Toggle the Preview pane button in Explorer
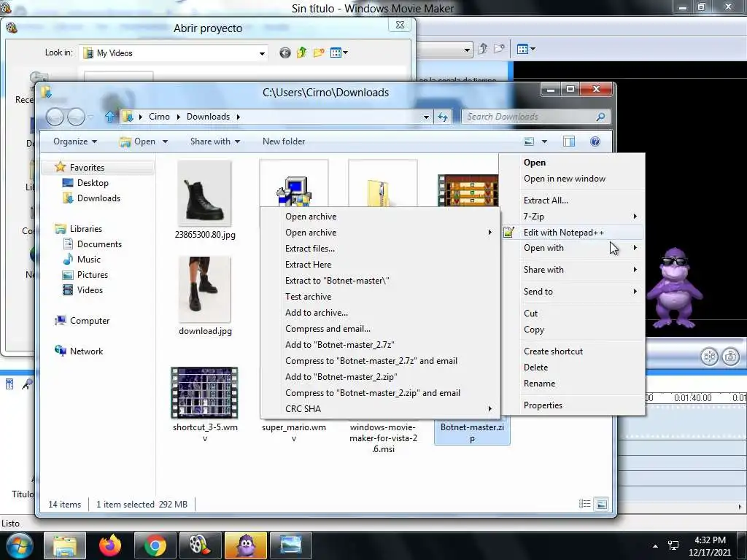 click(x=569, y=141)
